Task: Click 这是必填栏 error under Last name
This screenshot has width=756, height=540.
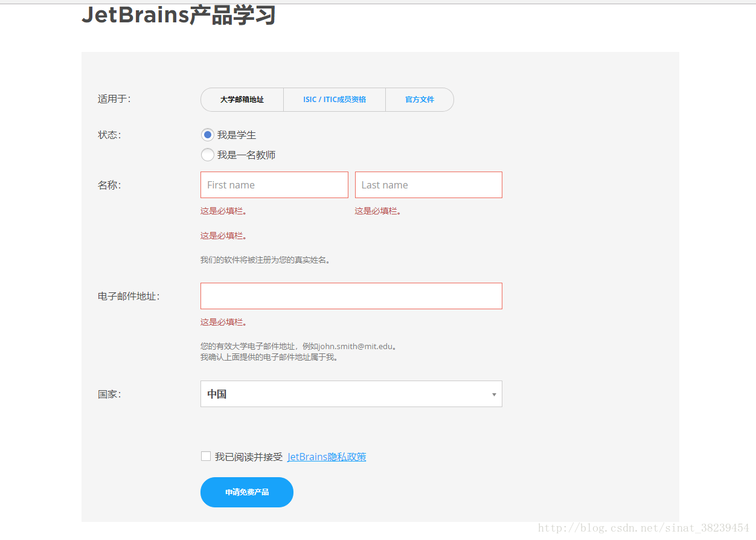Action: [x=378, y=211]
